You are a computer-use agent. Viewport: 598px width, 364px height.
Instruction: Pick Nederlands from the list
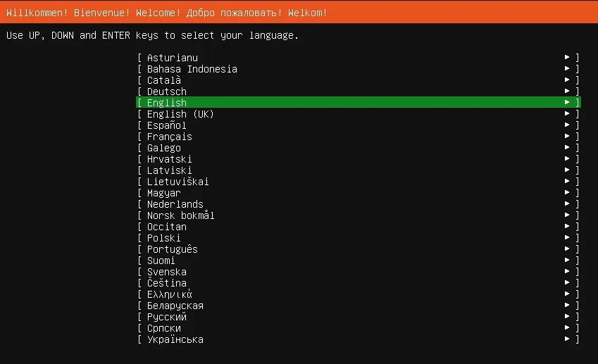coord(359,204)
